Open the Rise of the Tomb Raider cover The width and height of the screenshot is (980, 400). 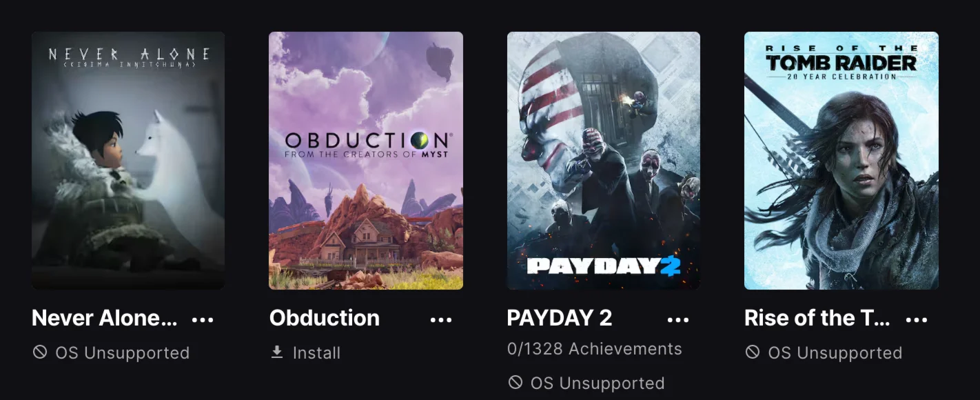841,160
